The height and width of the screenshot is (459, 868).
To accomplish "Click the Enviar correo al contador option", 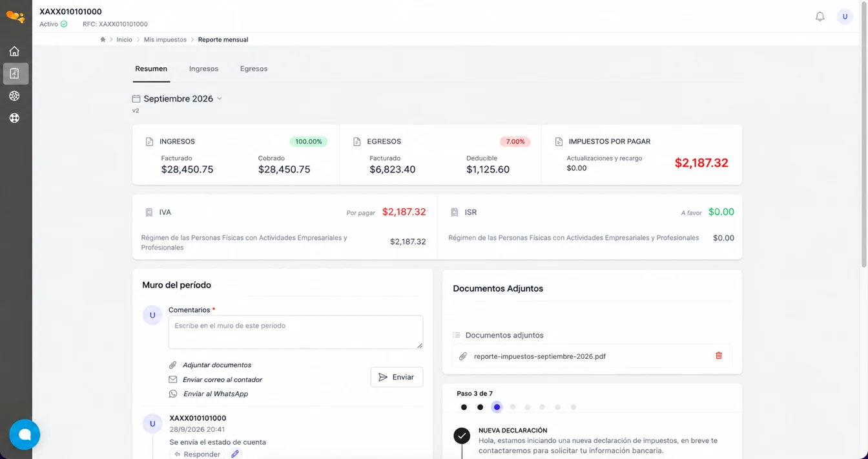I will click(x=222, y=379).
